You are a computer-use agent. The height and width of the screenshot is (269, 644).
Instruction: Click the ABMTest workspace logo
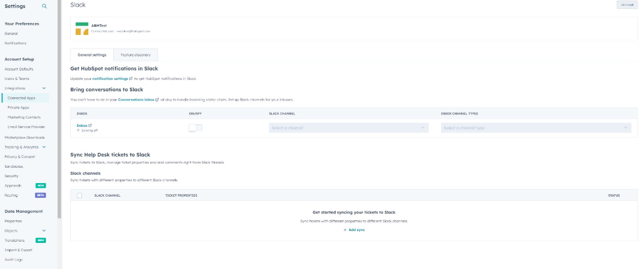pos(82,28)
